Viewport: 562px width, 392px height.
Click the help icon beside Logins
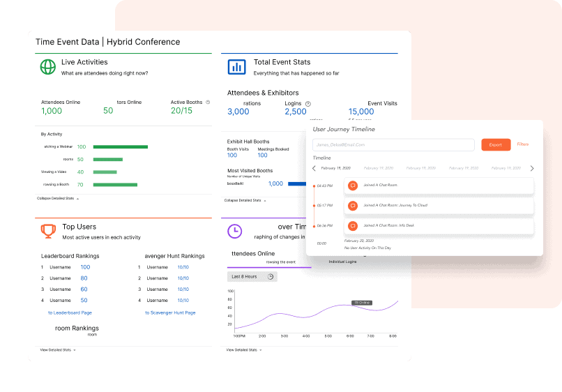[307, 103]
